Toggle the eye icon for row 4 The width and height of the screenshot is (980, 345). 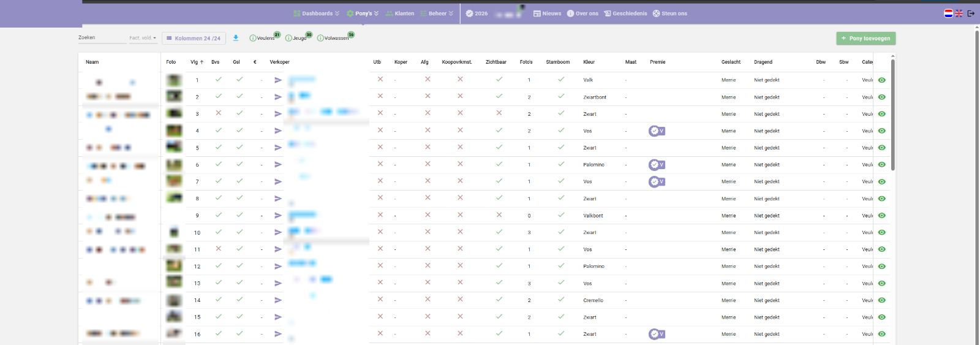[882, 131]
